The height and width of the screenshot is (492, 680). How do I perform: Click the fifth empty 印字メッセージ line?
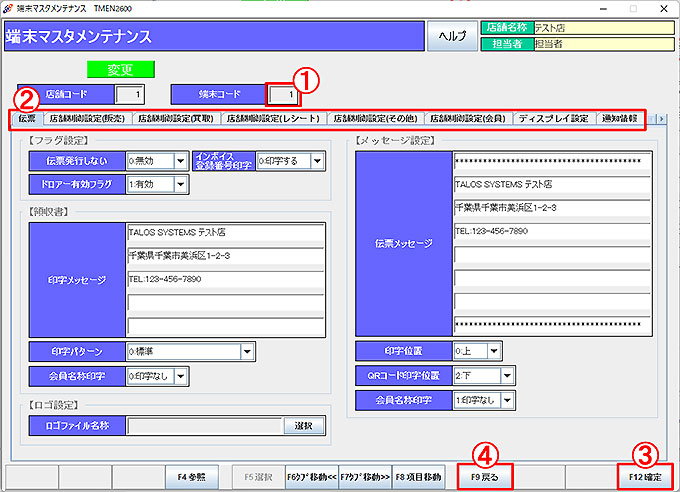pyautogui.click(x=226, y=326)
